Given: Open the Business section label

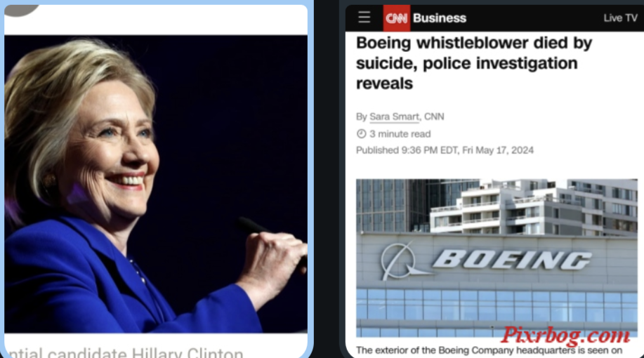Looking at the screenshot, I should click(440, 18).
